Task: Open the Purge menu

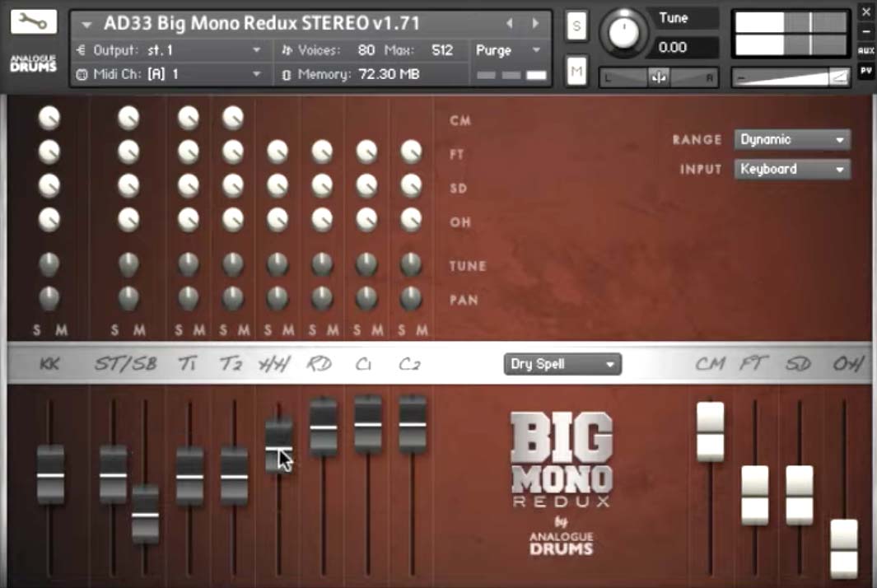Action: [508, 50]
